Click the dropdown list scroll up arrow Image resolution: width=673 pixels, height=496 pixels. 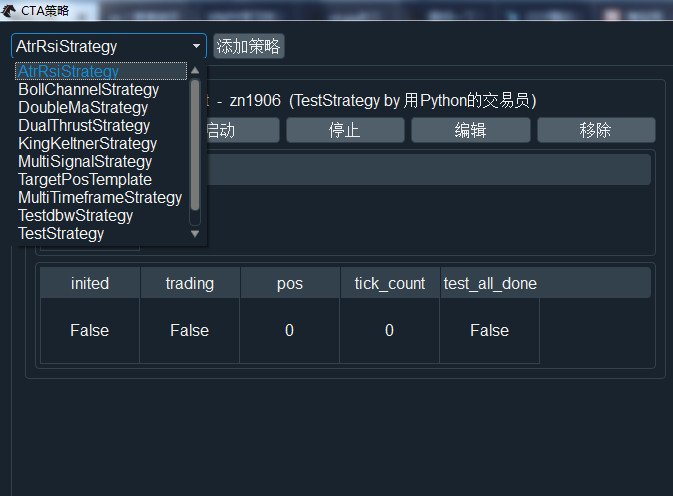click(195, 71)
